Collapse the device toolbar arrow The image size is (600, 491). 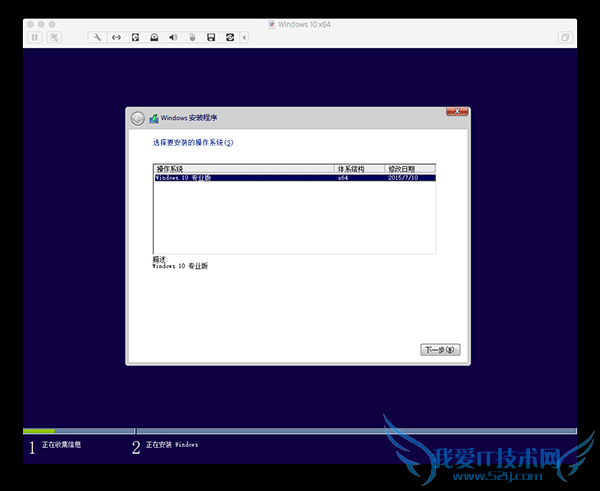(245, 37)
